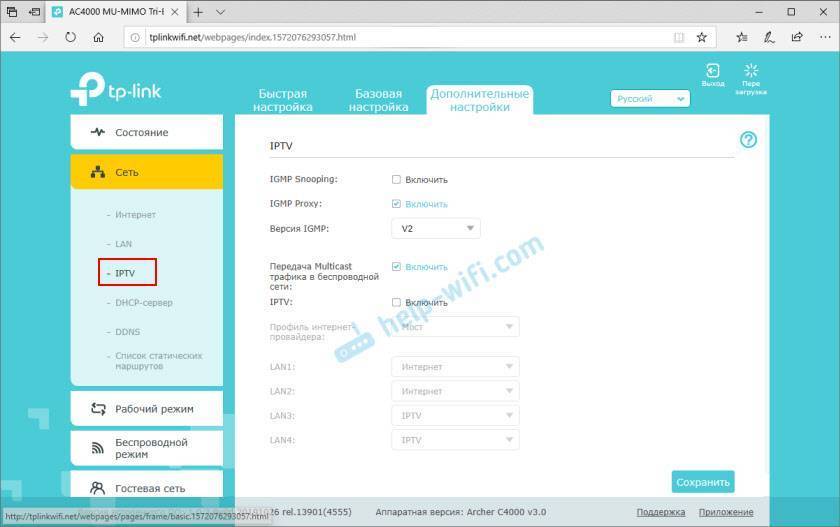Click the browser Forward arrow
The width and height of the screenshot is (840, 527).
[x=43, y=37]
